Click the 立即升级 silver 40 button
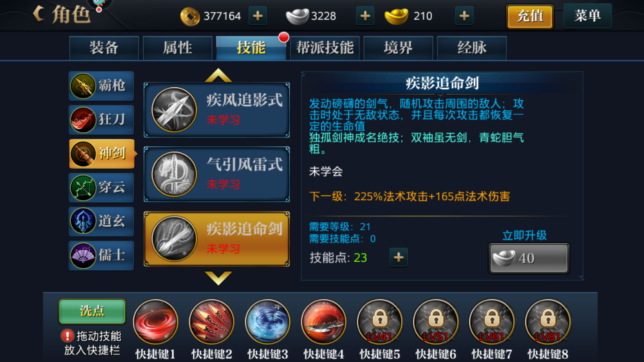Viewport: 644px width, 362px height. click(x=529, y=258)
